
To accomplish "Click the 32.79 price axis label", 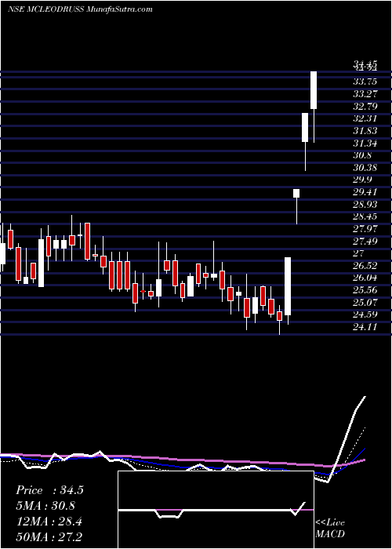I will tap(365, 106).
